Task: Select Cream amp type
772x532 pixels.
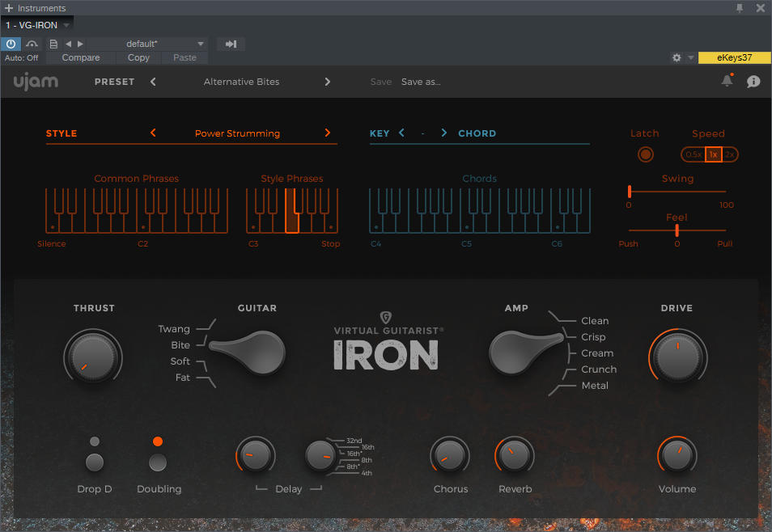Action: click(597, 353)
